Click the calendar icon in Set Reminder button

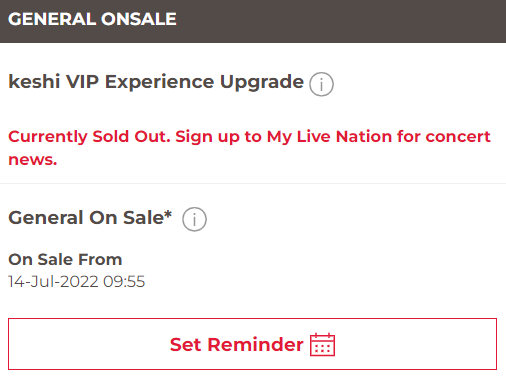pyautogui.click(x=322, y=344)
